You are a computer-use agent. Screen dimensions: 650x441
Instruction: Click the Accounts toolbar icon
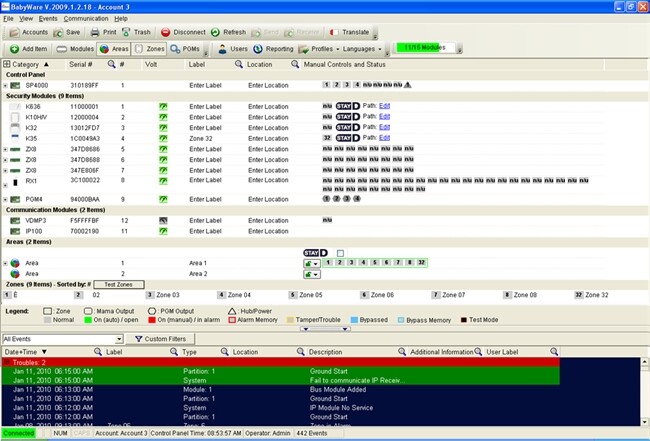pos(29,32)
